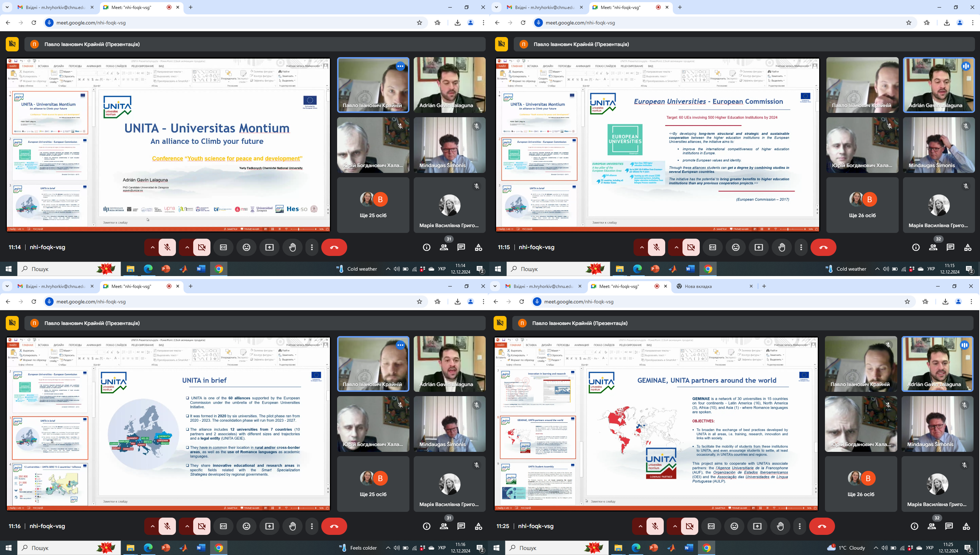Open File Explorer from the 11:25 taskbar
Viewport: 980px width, 555px height.
point(618,548)
